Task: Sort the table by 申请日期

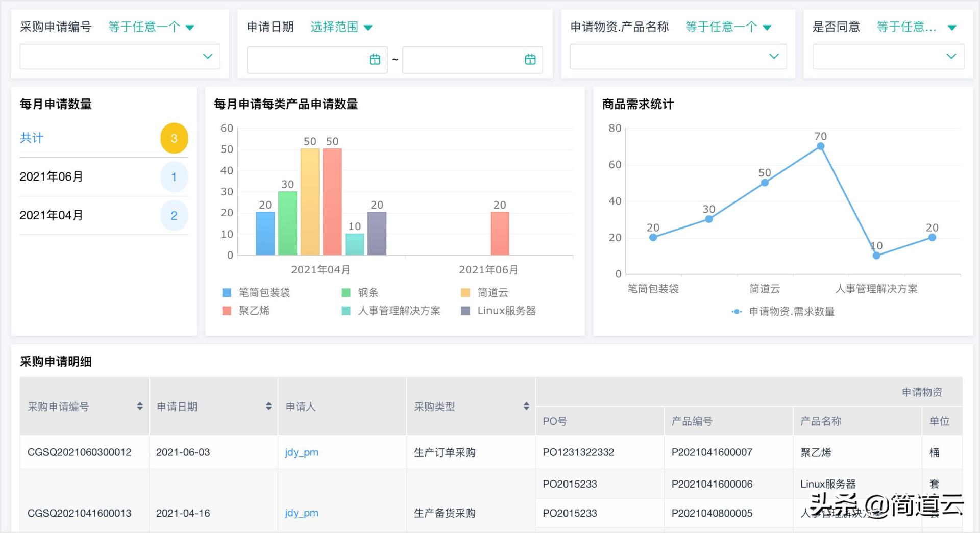Action: coord(269,406)
